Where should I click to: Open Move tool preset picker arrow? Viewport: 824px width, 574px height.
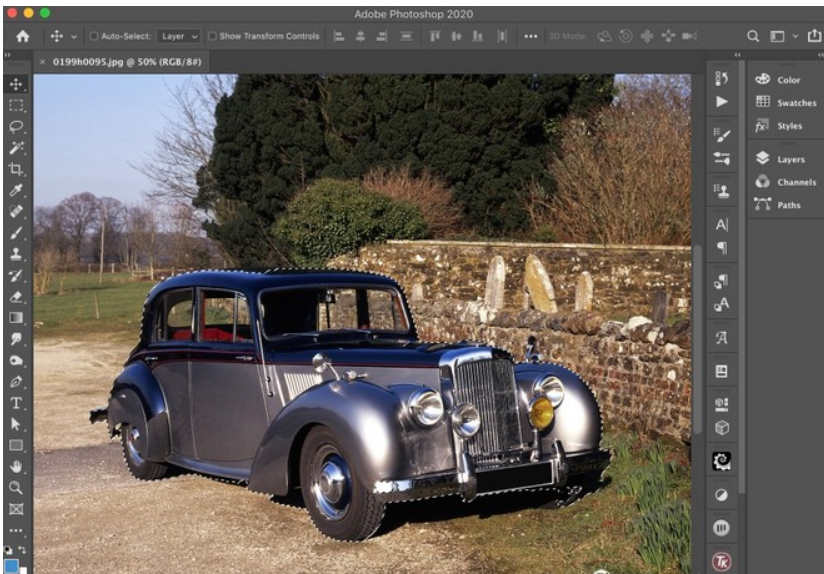click(74, 36)
